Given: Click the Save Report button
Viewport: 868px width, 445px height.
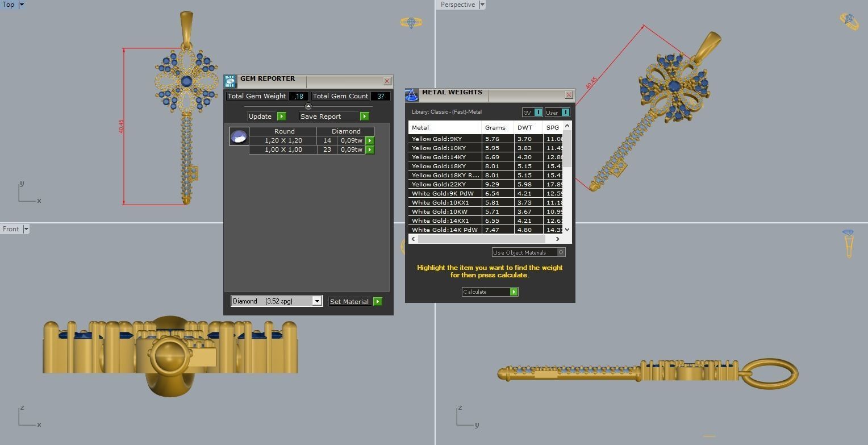Looking at the screenshot, I should 329,117.
